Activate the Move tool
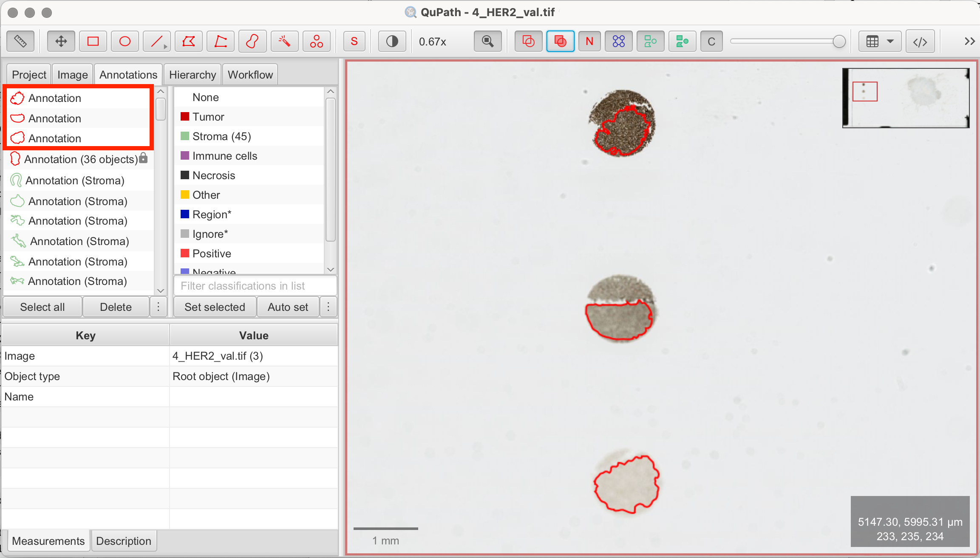 click(61, 41)
